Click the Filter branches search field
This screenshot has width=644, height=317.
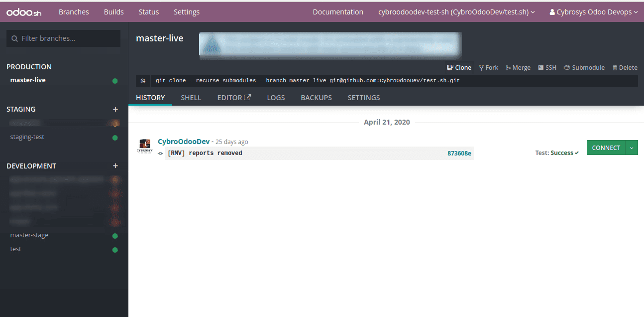pyautogui.click(x=63, y=38)
